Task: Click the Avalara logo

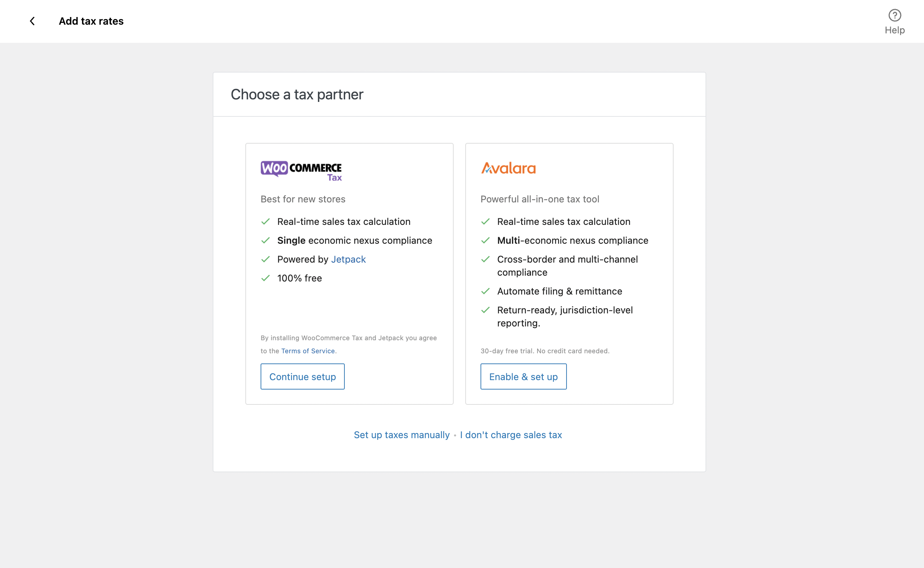Action: [508, 168]
